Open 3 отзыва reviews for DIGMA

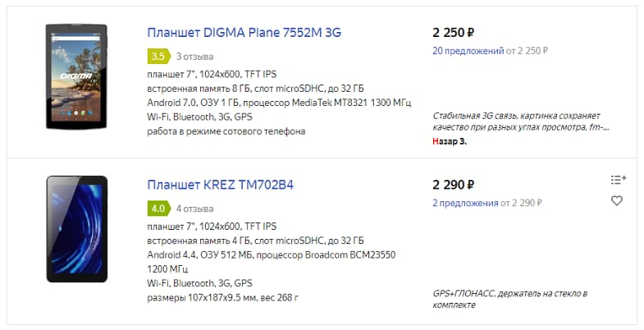click(194, 57)
